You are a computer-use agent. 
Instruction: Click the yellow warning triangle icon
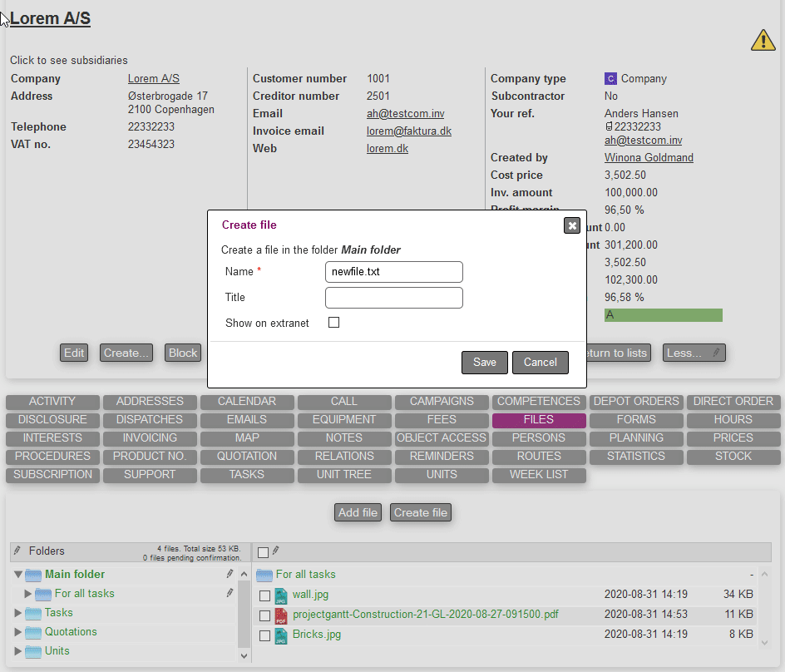763,40
